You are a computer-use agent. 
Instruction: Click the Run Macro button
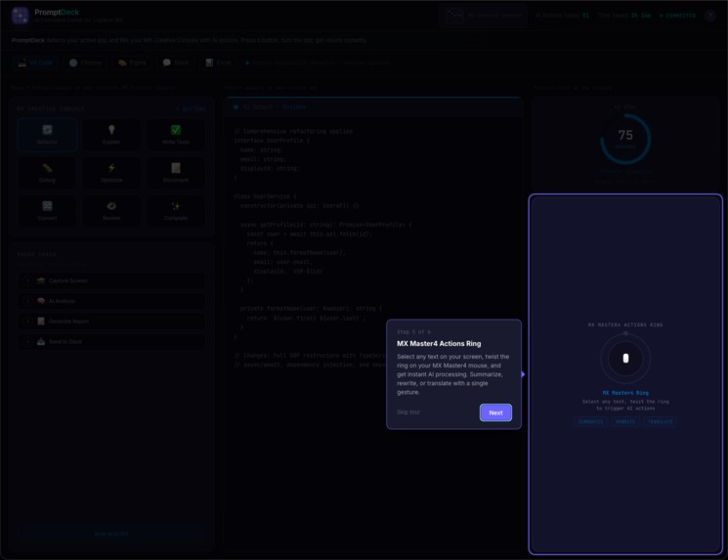coord(111,534)
